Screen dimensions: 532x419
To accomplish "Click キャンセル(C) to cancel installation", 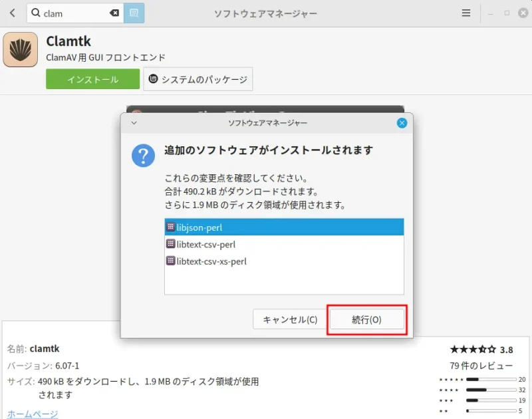I will (x=290, y=319).
